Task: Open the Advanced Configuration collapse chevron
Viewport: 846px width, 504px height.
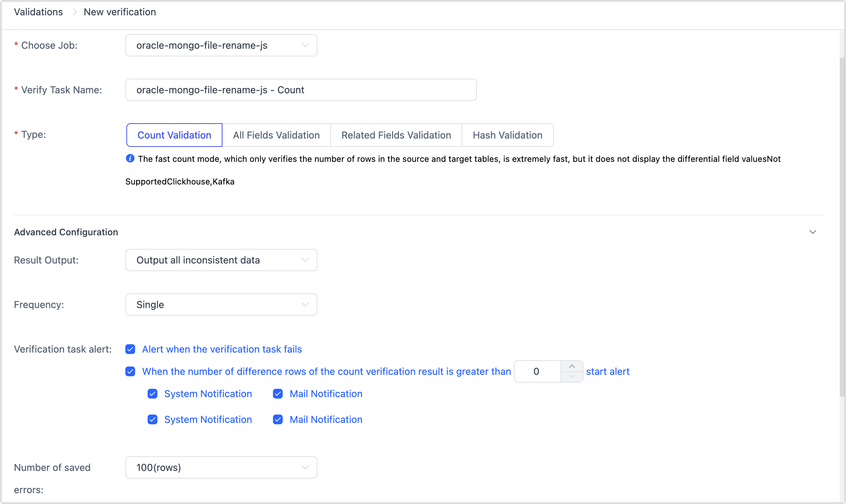Action: [813, 232]
